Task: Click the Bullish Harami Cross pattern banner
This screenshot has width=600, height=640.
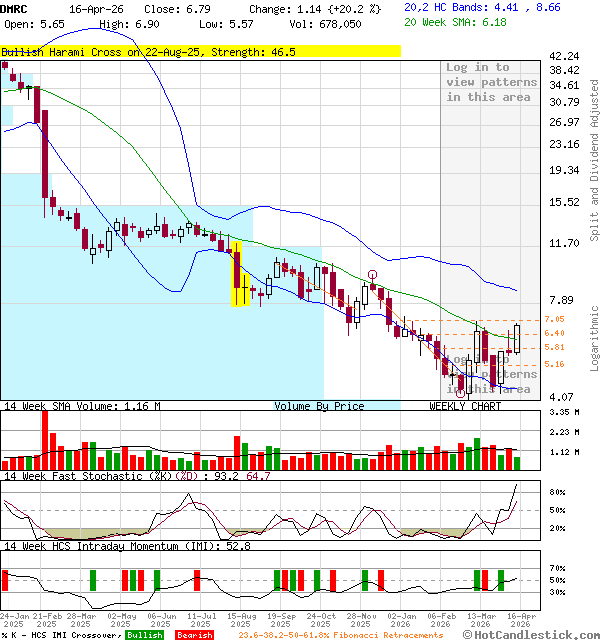Action: (148, 51)
